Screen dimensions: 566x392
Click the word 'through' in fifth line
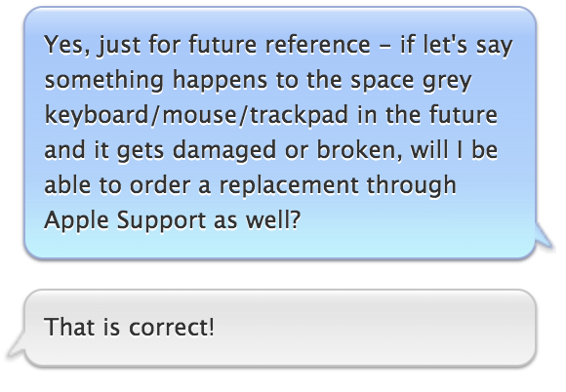tap(412, 186)
